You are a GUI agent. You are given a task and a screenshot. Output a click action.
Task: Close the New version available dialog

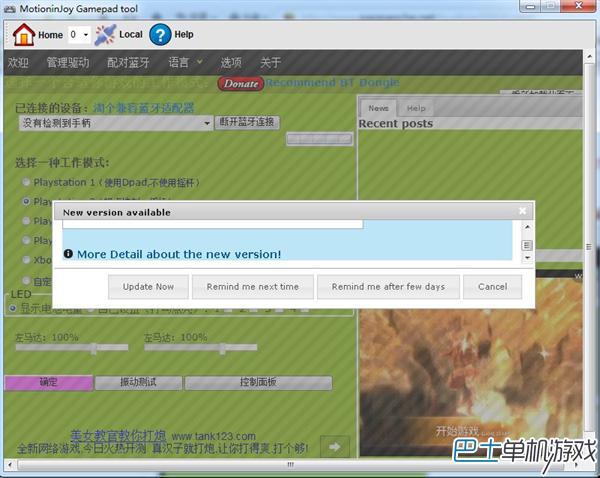click(x=522, y=211)
